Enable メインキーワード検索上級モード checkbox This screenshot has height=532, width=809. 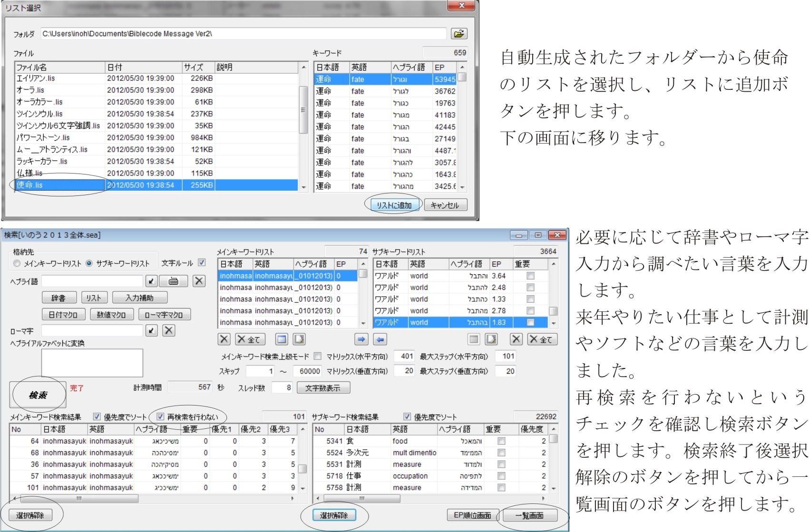click(x=318, y=356)
